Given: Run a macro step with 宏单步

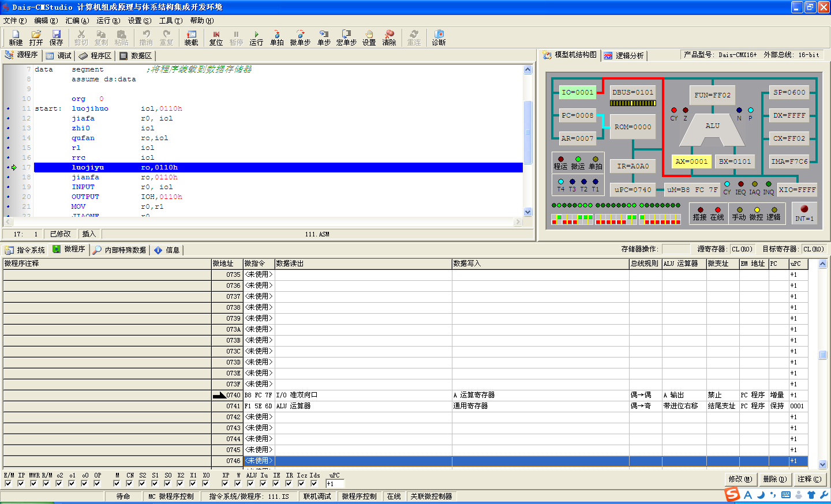Looking at the screenshot, I should (x=346, y=38).
